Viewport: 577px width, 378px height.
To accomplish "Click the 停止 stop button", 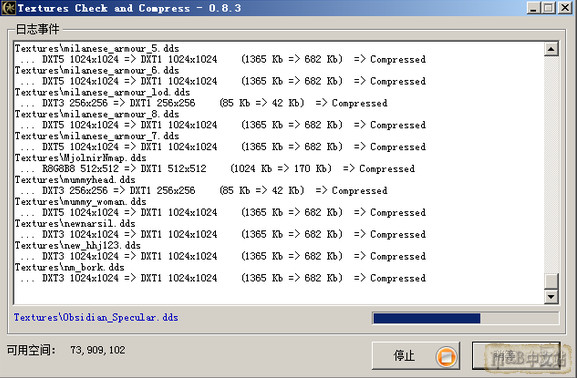I will pyautogui.click(x=416, y=356).
